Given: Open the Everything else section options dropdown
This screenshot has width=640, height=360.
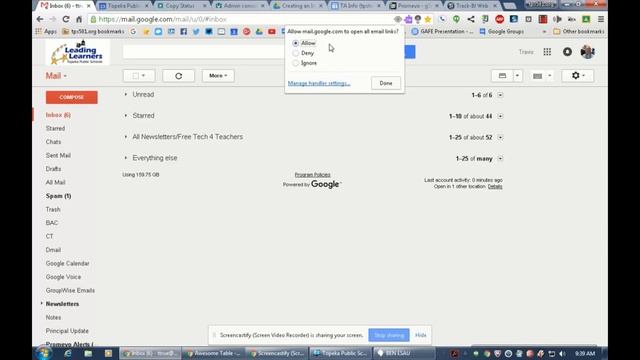Looking at the screenshot, I should click(500, 159).
